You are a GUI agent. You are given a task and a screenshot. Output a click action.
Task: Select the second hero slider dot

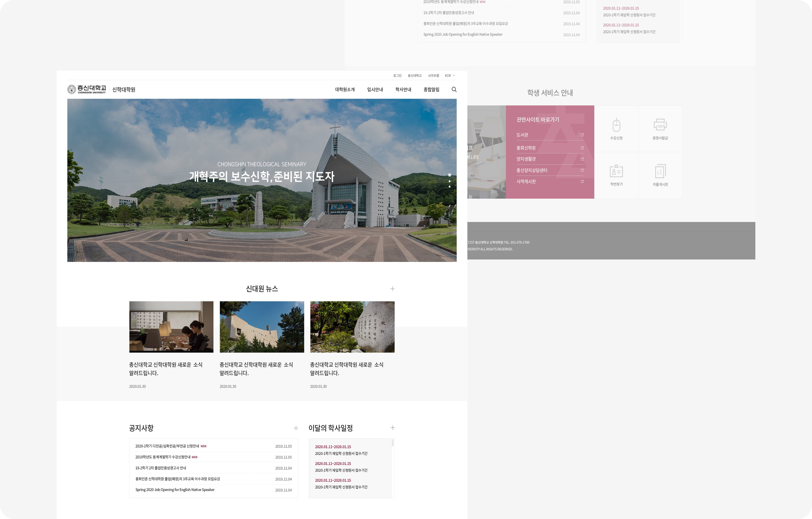click(x=449, y=181)
